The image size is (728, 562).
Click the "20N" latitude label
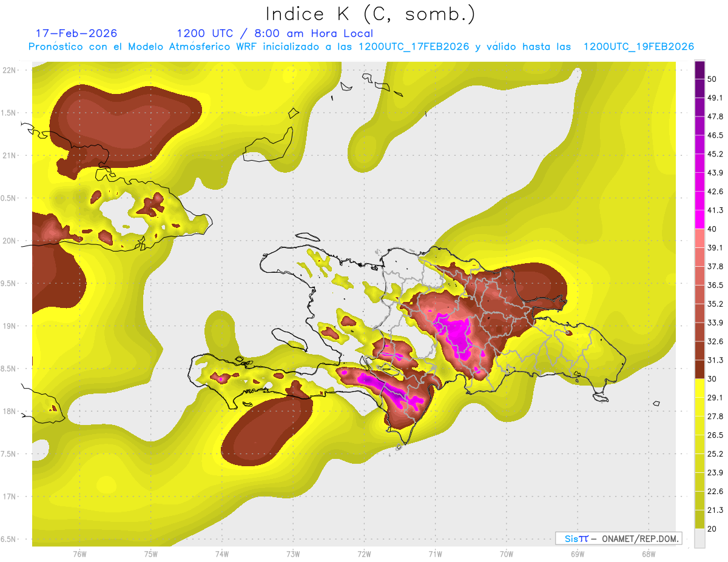[x=10, y=241]
